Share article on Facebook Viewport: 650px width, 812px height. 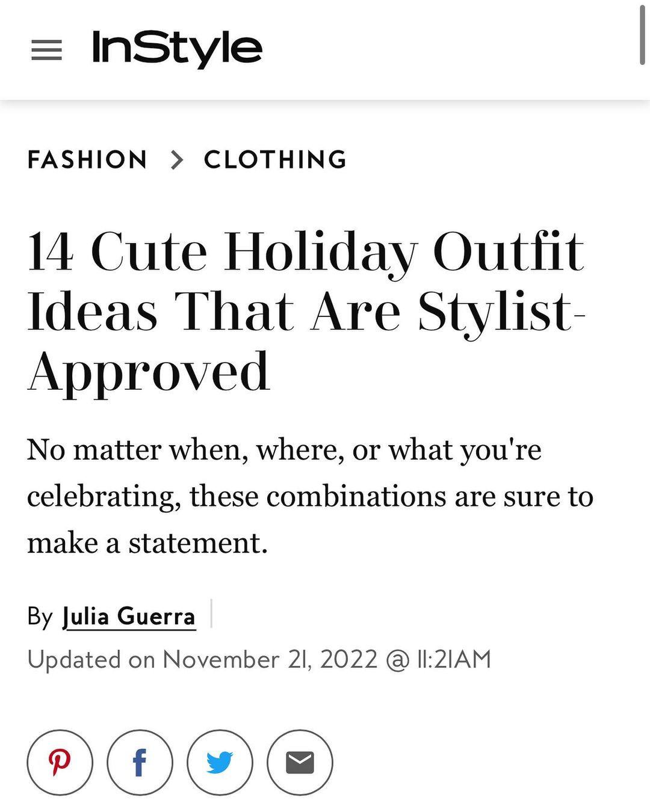pyautogui.click(x=140, y=762)
